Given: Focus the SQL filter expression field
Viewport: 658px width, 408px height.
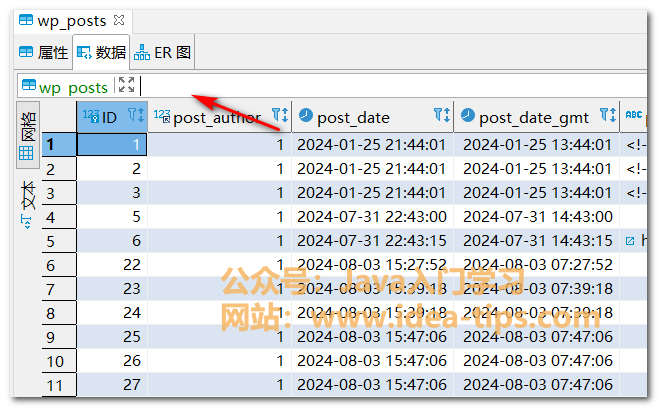Looking at the screenshot, I should click(x=392, y=86).
